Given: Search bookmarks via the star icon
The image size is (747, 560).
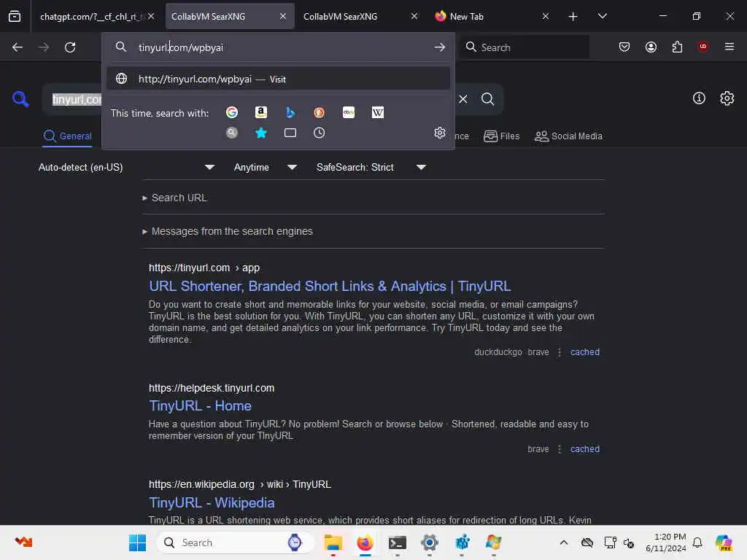Looking at the screenshot, I should tap(260, 133).
